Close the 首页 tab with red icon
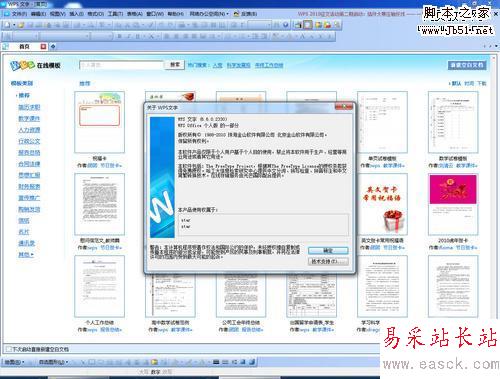The height and width of the screenshot is (379, 500). [43, 47]
